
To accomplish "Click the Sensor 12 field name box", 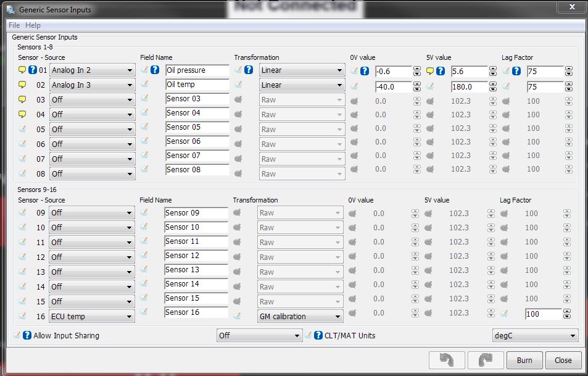I will tap(196, 256).
